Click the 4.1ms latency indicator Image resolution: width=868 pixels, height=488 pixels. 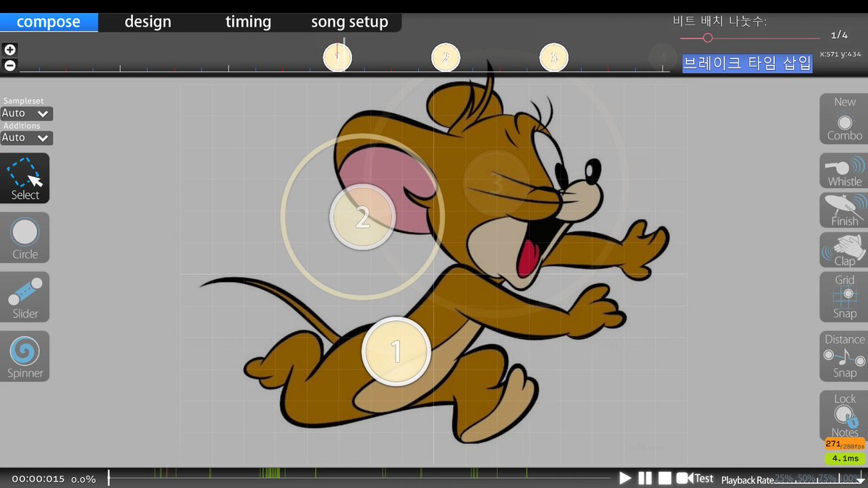click(x=845, y=458)
